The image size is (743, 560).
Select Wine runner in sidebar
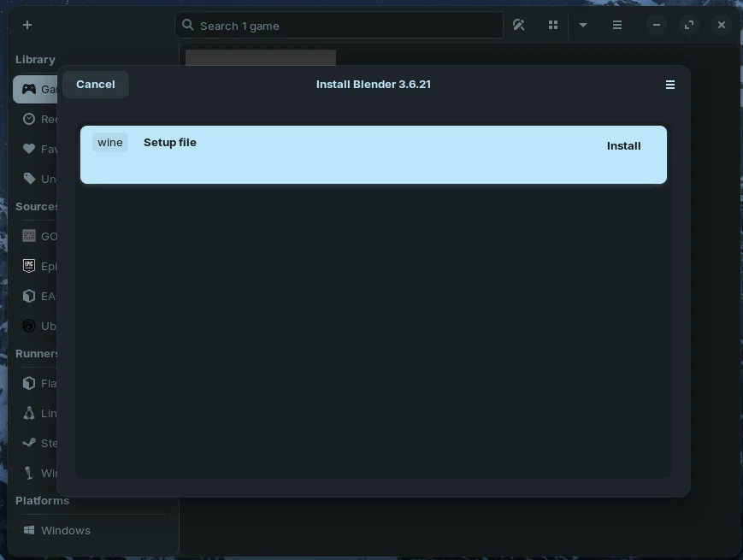(x=36, y=473)
